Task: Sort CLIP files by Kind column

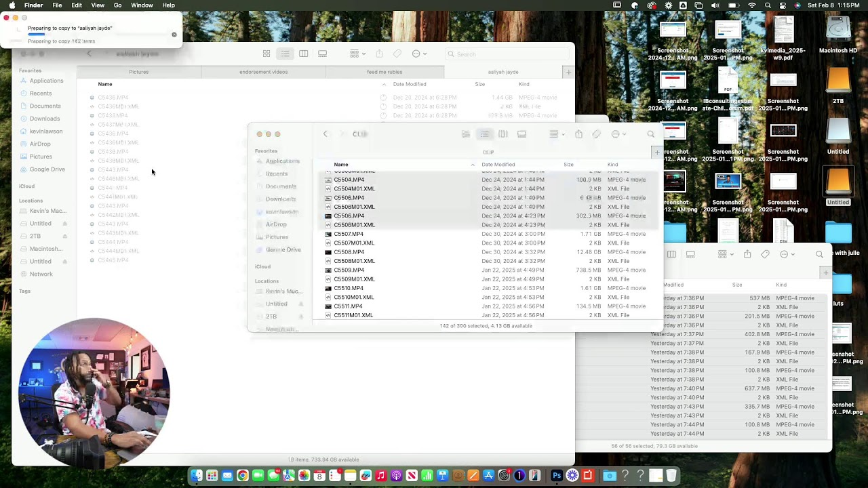Action: pyautogui.click(x=613, y=165)
